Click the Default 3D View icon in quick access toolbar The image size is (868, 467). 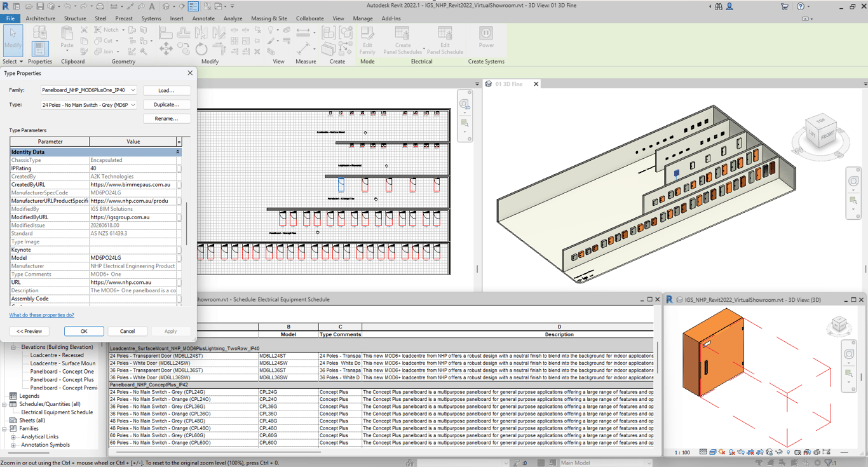166,6
